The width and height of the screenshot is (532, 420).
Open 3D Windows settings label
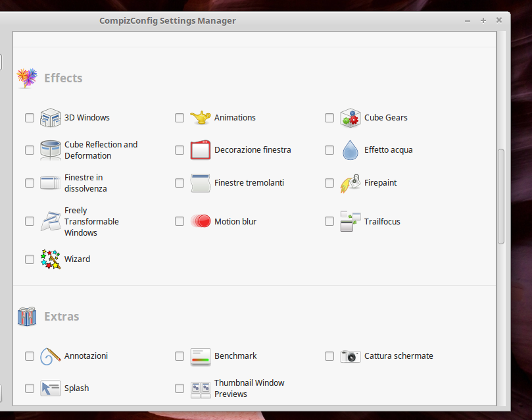(x=87, y=117)
